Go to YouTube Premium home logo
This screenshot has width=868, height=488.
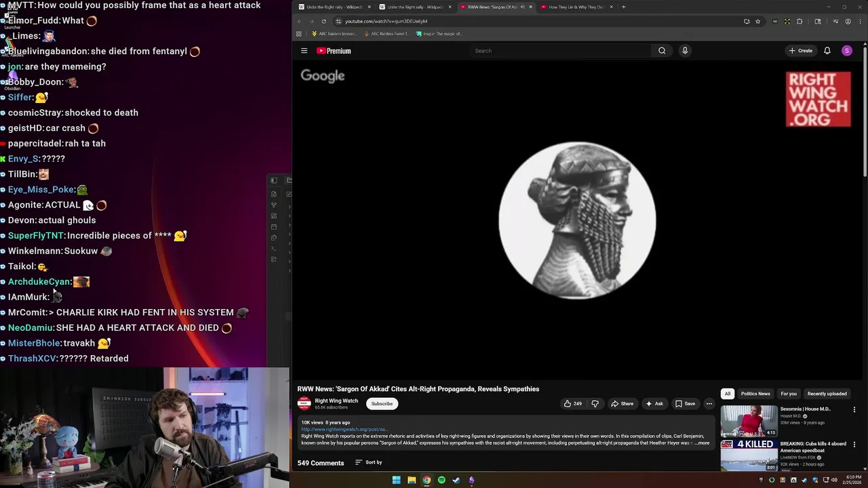tap(334, 51)
